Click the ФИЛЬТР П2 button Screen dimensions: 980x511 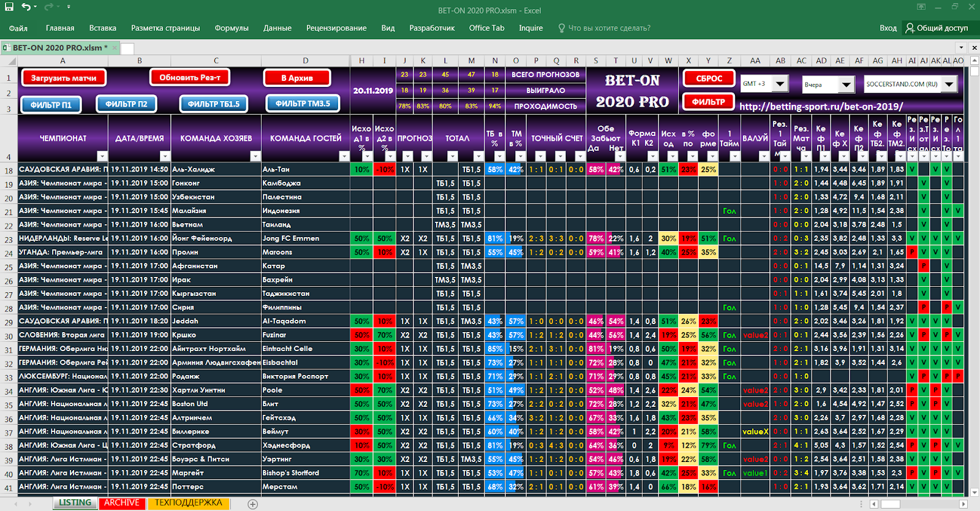pyautogui.click(x=126, y=104)
